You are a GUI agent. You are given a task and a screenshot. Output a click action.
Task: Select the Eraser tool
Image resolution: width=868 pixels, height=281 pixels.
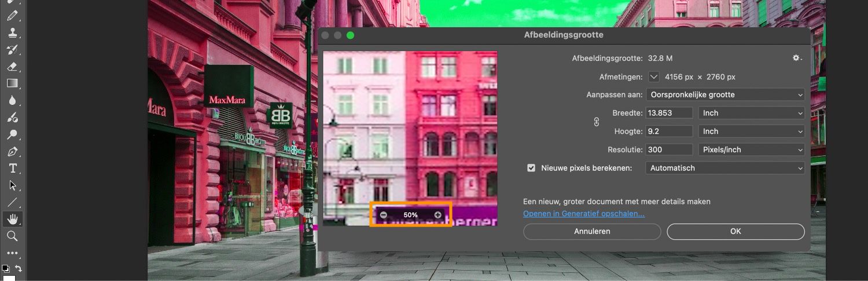[12, 67]
